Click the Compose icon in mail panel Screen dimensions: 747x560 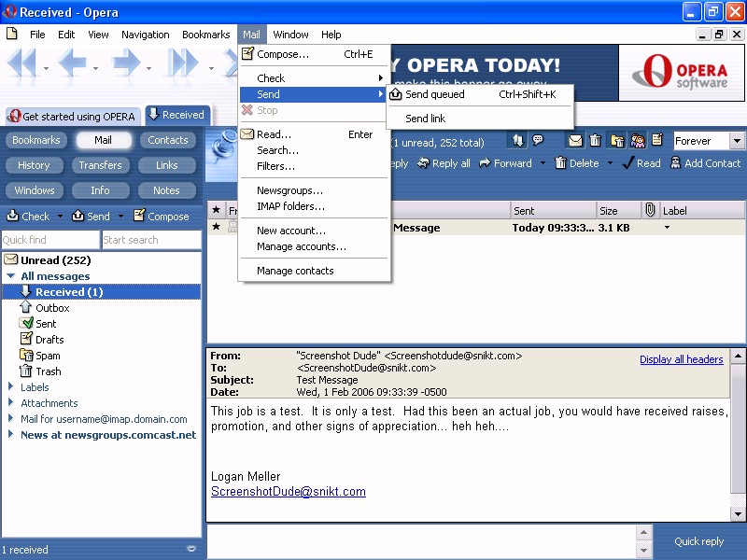[161, 216]
